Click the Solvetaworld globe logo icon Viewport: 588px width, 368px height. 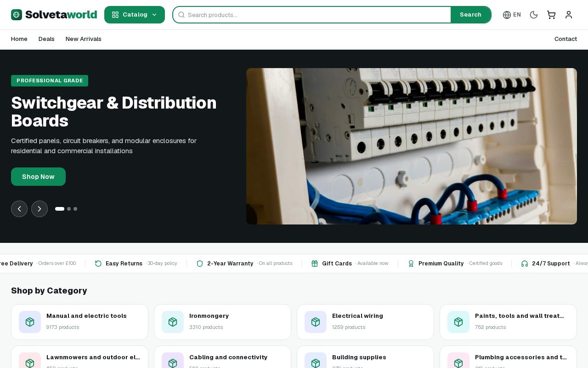17,15
